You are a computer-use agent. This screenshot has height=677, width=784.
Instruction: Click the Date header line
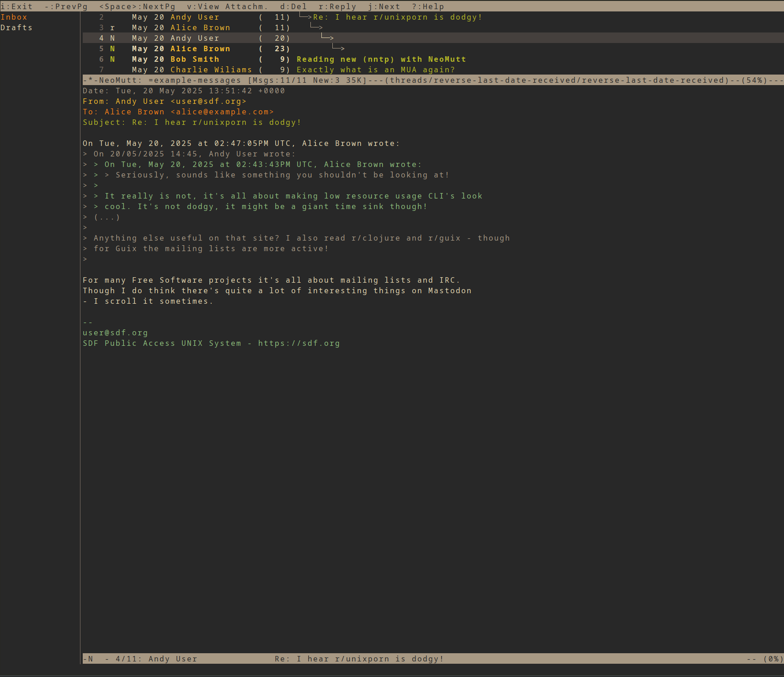point(184,91)
